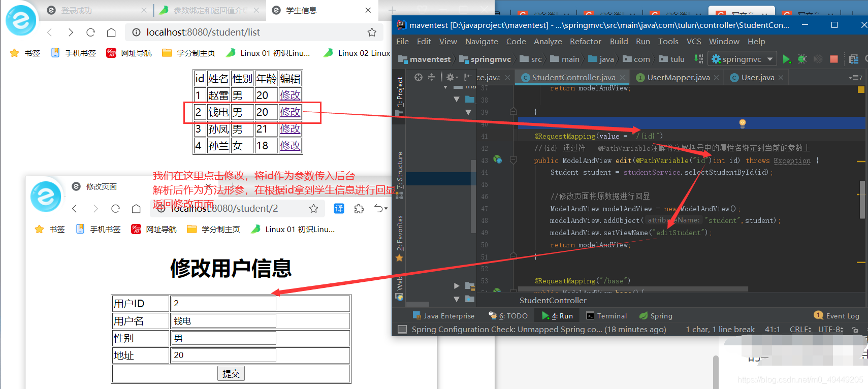Click the springmvc breadcrumb in the navigation bar
The height and width of the screenshot is (389, 868).
(485, 59)
